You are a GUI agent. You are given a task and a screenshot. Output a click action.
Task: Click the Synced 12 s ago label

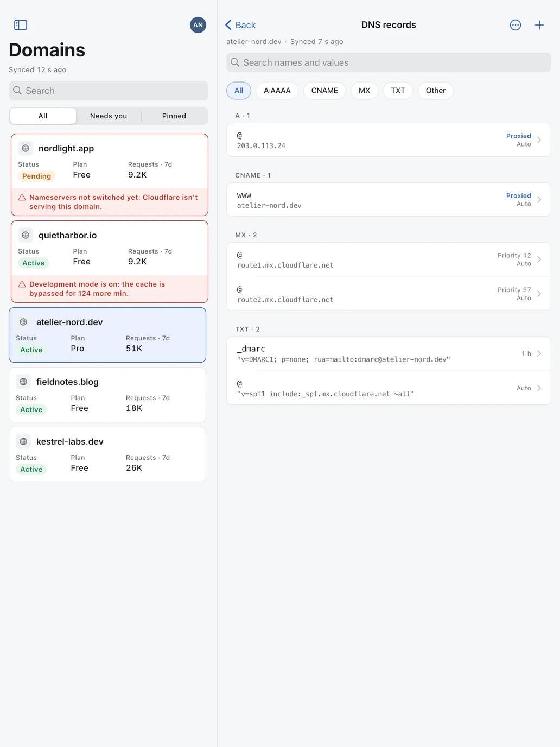tap(37, 70)
